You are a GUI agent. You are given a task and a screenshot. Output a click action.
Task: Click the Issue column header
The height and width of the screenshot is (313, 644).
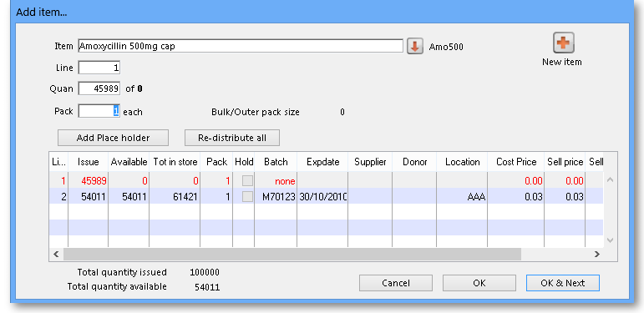89,162
